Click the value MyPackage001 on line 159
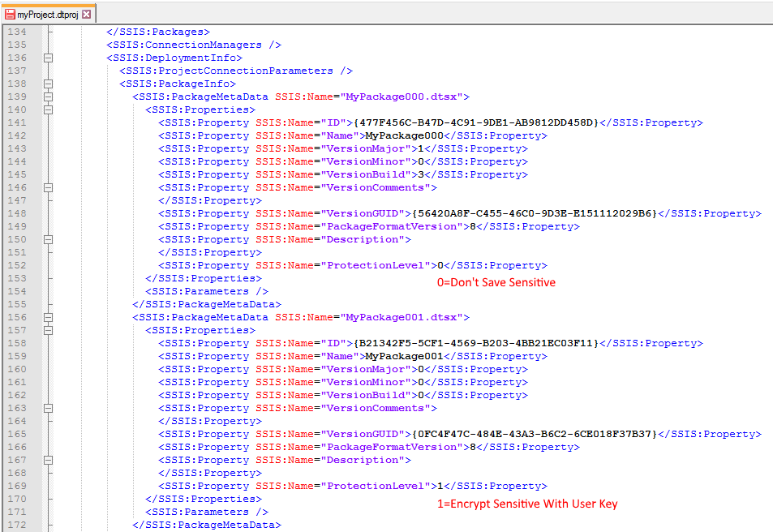 point(404,356)
